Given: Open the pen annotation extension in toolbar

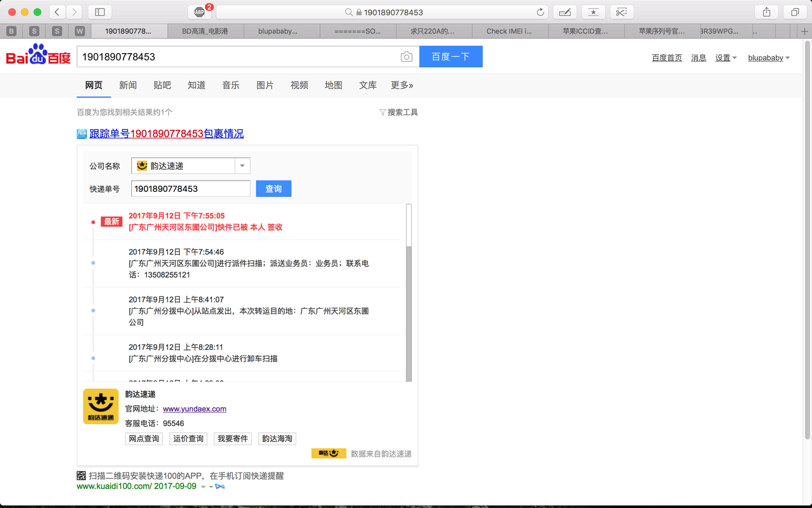Looking at the screenshot, I should [x=564, y=12].
